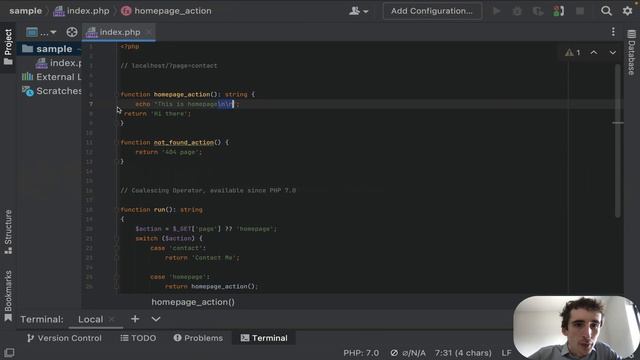
Task: Click the Debug bug icon
Action: pyautogui.click(x=517, y=11)
